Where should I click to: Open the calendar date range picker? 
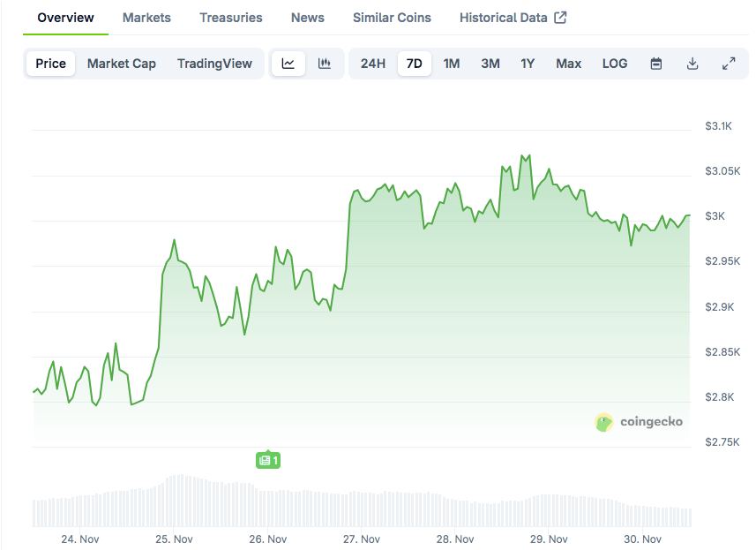coord(655,64)
